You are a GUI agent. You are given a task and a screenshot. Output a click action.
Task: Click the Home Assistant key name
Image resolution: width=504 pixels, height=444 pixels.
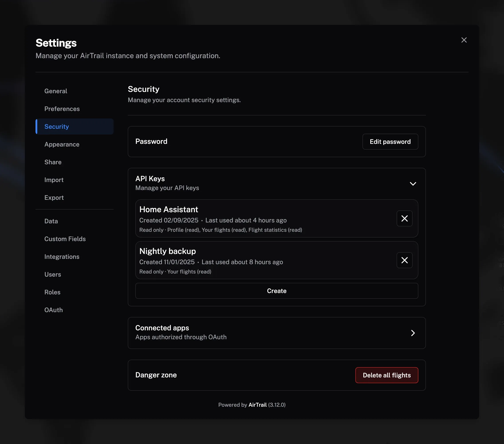(x=169, y=210)
